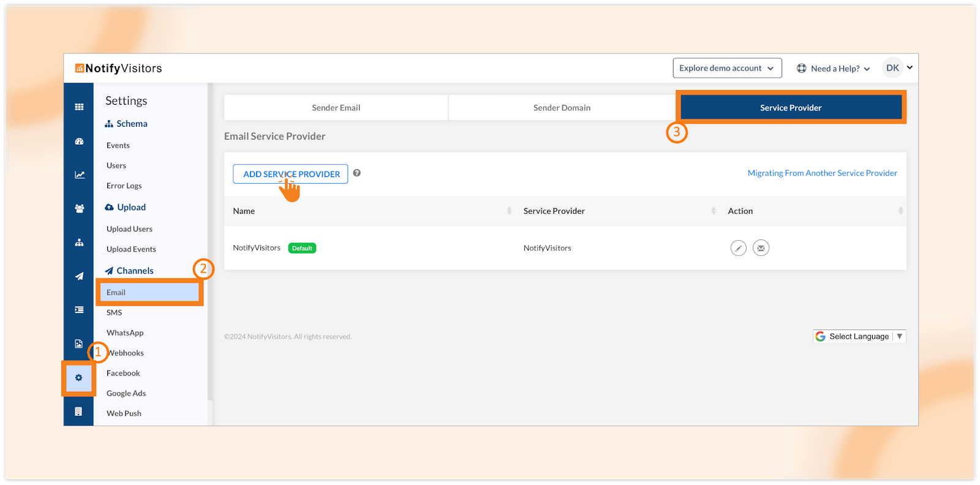Go to Upload Users
The height and width of the screenshot is (485, 980).
click(x=129, y=229)
